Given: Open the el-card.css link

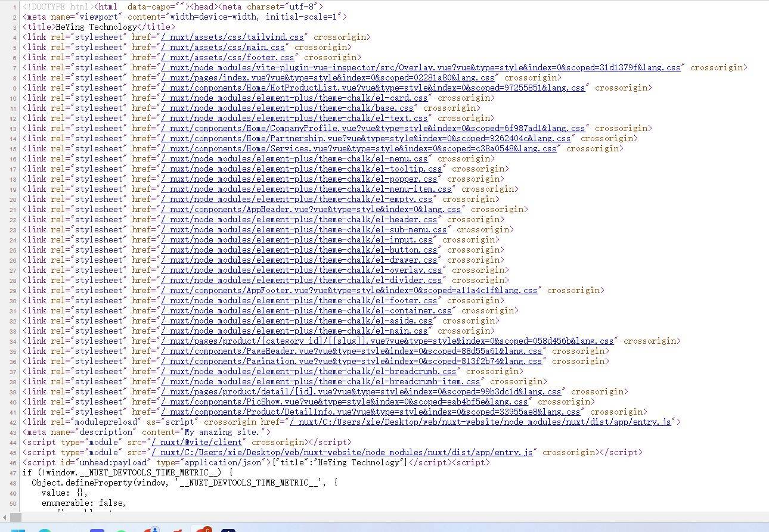Looking at the screenshot, I should (x=294, y=98).
